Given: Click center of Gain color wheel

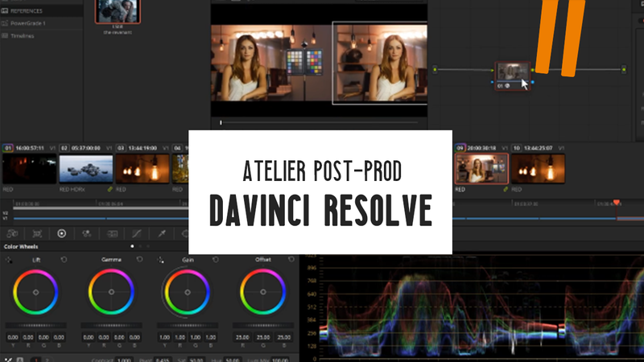Looking at the screenshot, I should (x=188, y=292).
